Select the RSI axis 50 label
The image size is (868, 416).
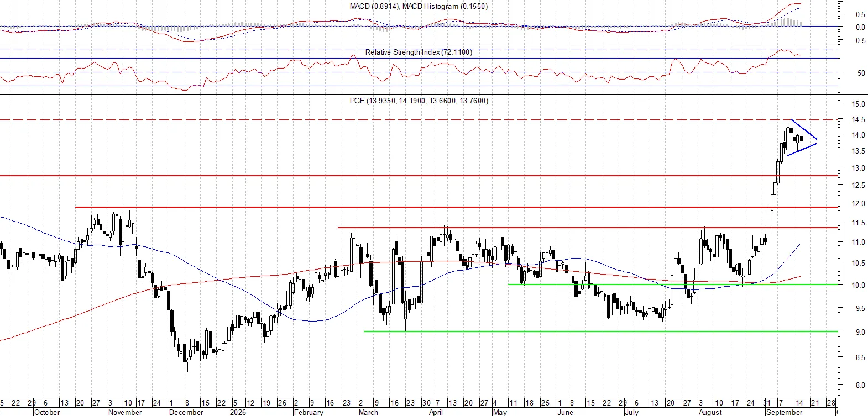(861, 72)
